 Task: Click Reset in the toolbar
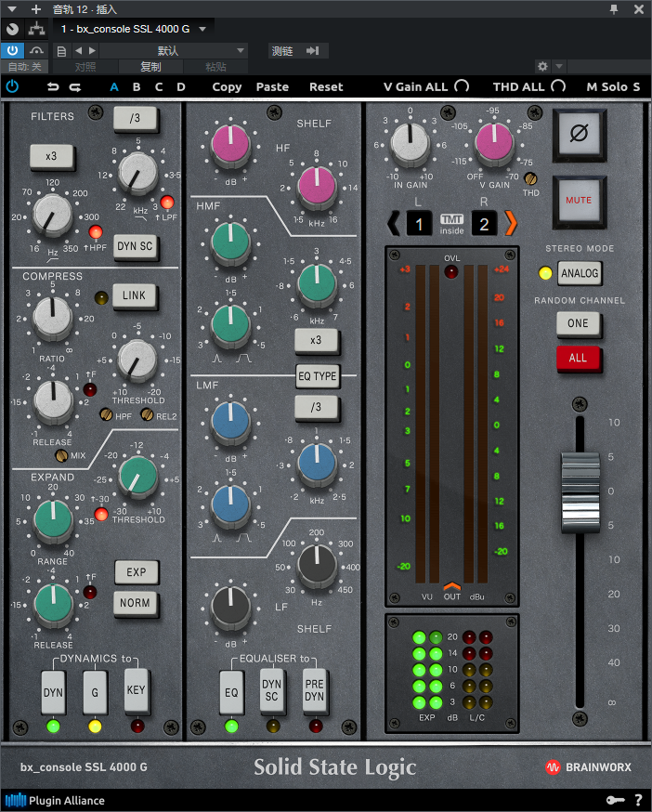pos(326,87)
